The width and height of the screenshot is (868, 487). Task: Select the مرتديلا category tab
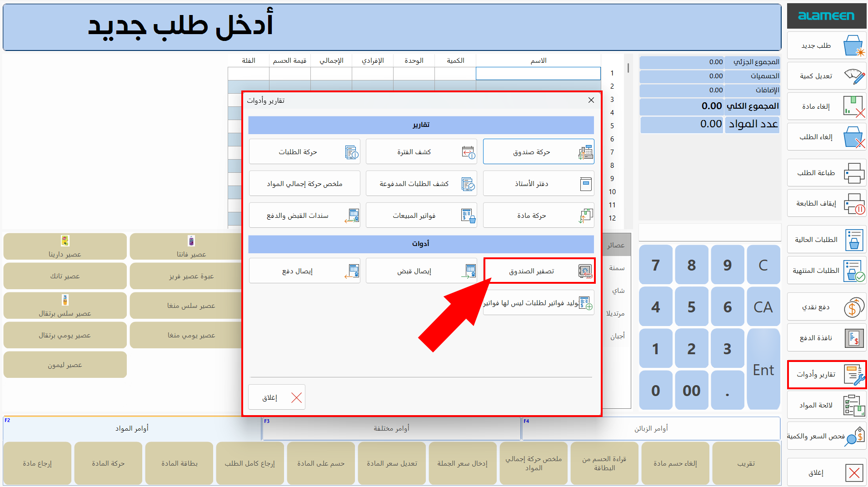pos(616,313)
